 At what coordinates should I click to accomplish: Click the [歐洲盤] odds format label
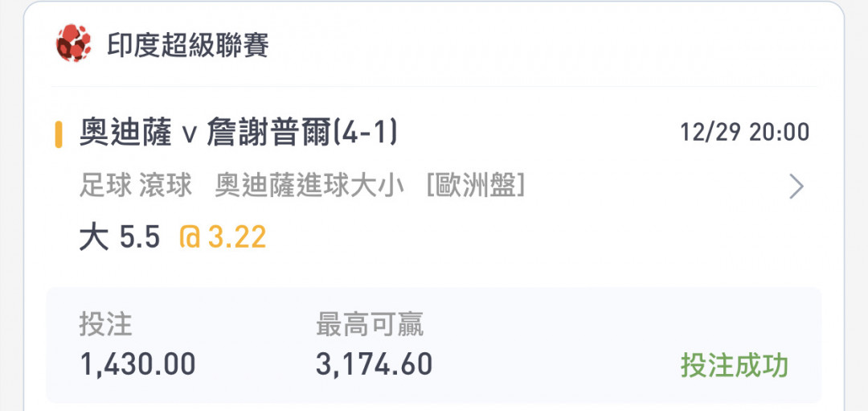click(x=476, y=187)
